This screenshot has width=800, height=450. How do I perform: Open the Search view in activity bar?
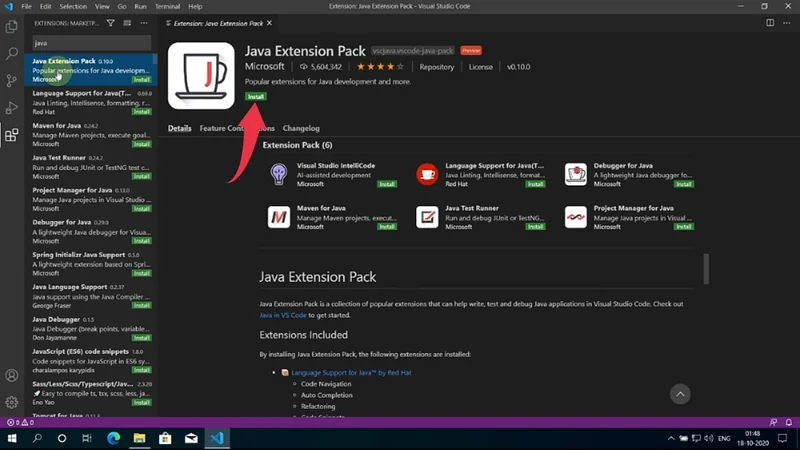[12, 54]
